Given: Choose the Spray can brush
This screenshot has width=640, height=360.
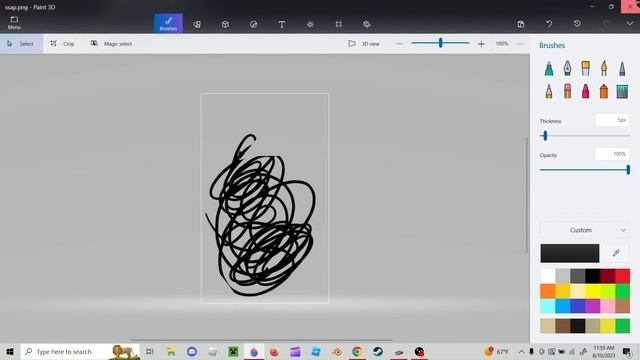Looking at the screenshot, I should click(x=604, y=91).
